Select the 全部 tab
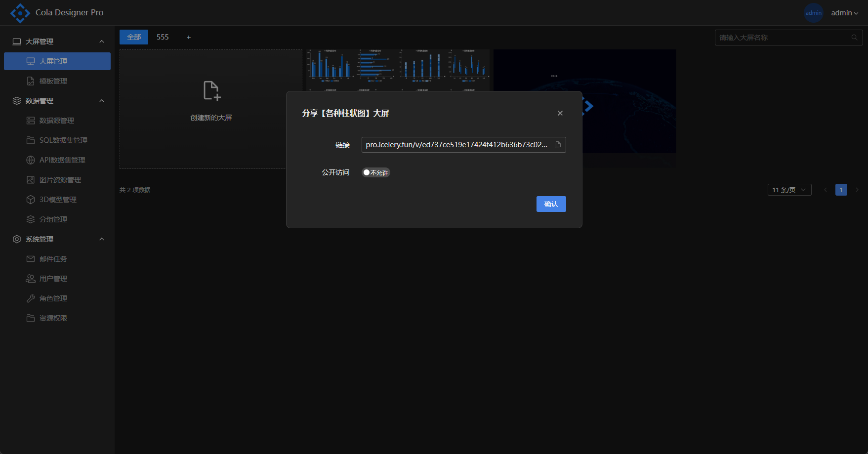868x454 pixels. point(134,37)
